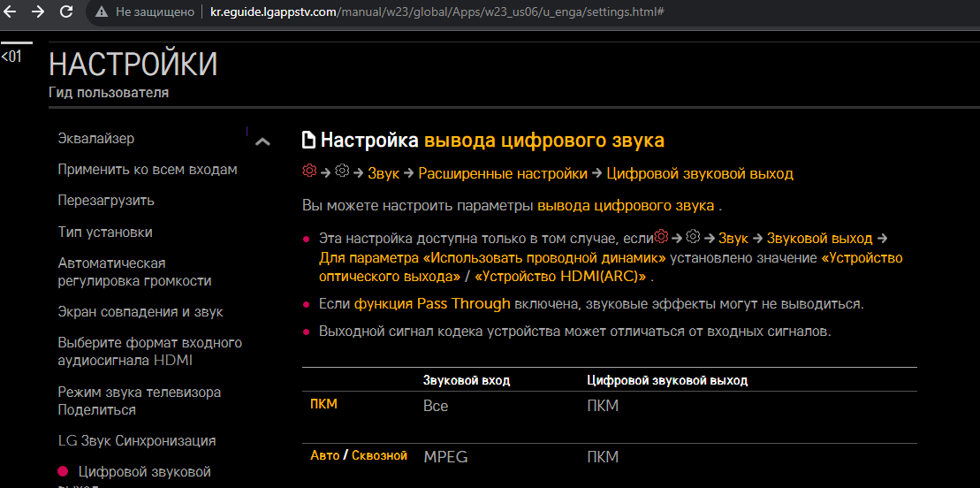
Task: Click the 'Цифровой звуковой выход' breadcrumb link
Action: [699, 173]
